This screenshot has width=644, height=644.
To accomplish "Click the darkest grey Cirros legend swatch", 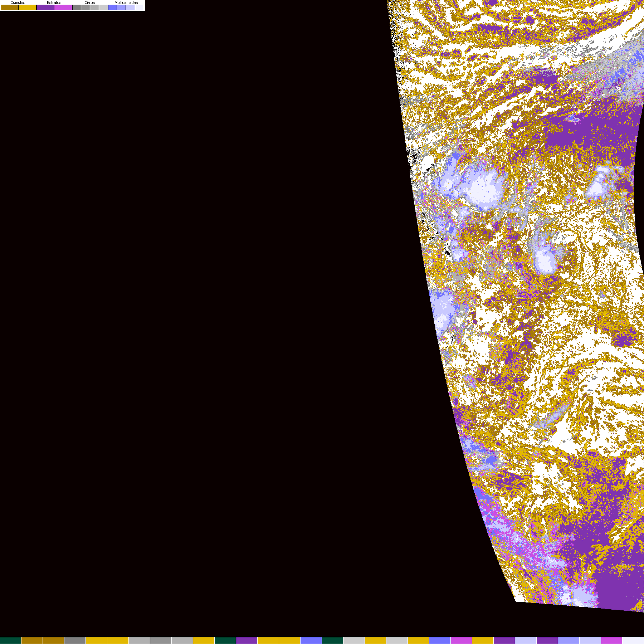I will [x=77, y=7].
